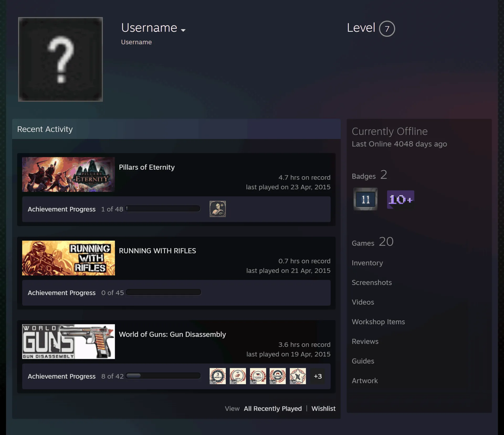504x435 pixels.
Task: Open Workshop Items page
Action: (378, 322)
